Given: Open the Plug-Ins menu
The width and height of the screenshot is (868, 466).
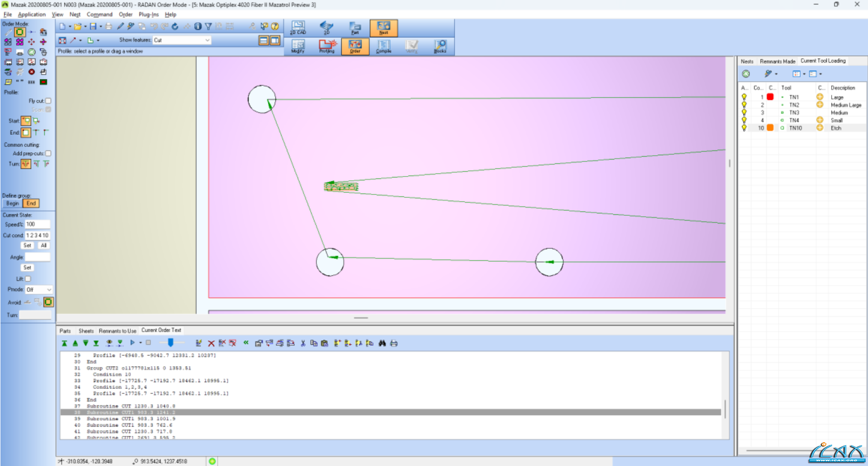Looking at the screenshot, I should [148, 15].
